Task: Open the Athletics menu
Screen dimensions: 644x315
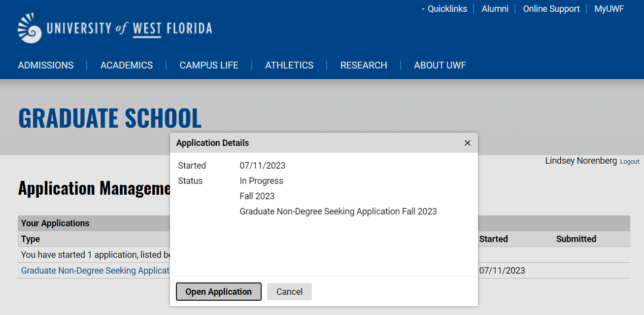Action: click(289, 65)
